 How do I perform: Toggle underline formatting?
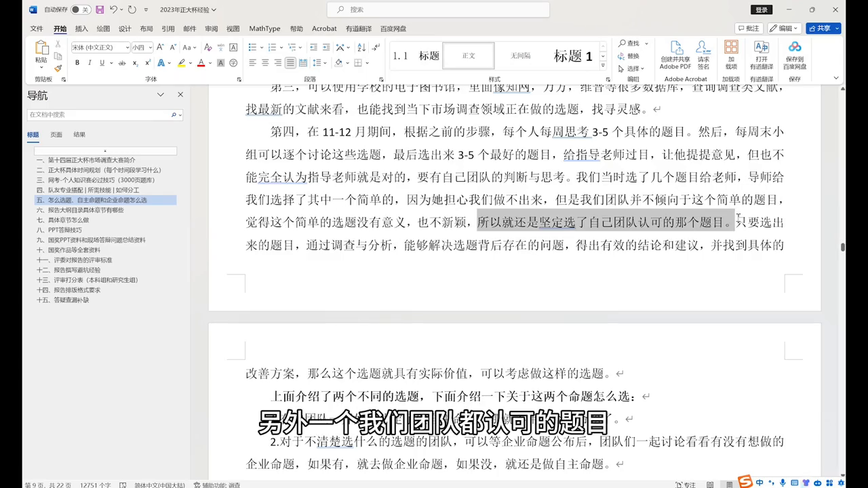click(x=102, y=63)
